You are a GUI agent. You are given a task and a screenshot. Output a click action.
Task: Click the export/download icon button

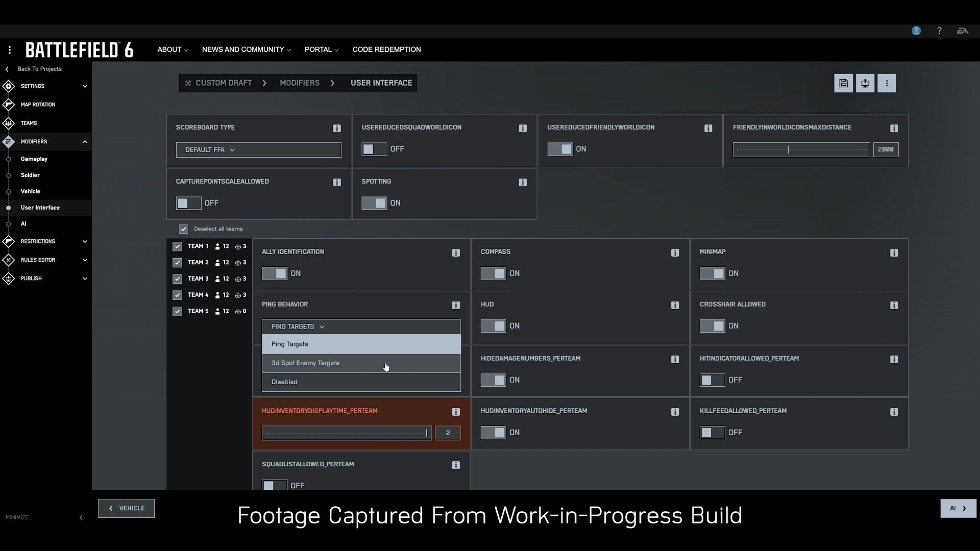[865, 83]
